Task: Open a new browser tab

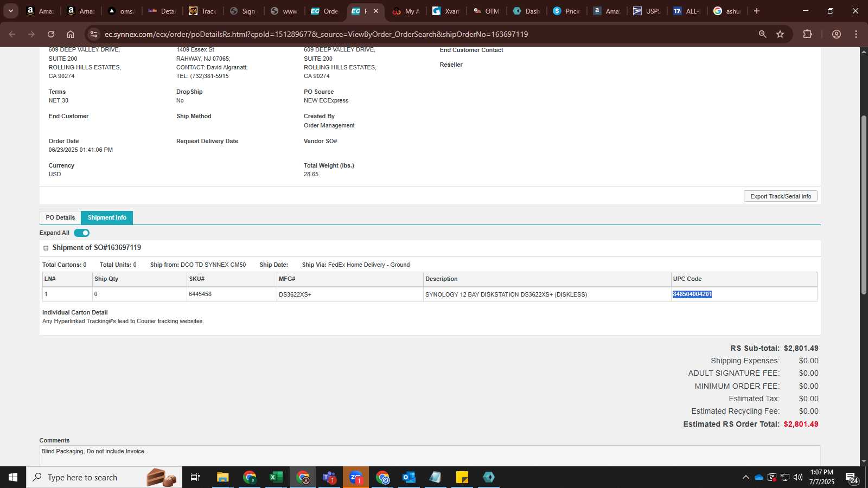Action: [757, 11]
